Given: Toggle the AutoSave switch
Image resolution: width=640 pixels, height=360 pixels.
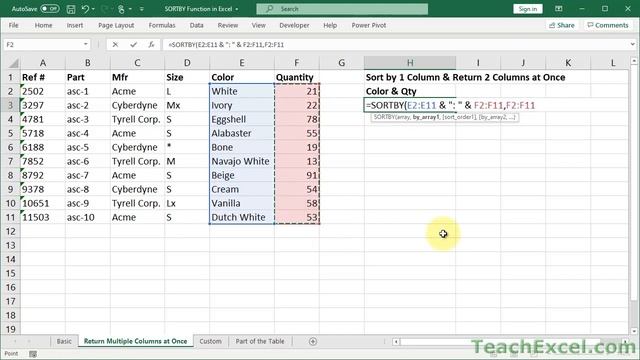Looking at the screenshot, I should (x=49, y=9).
